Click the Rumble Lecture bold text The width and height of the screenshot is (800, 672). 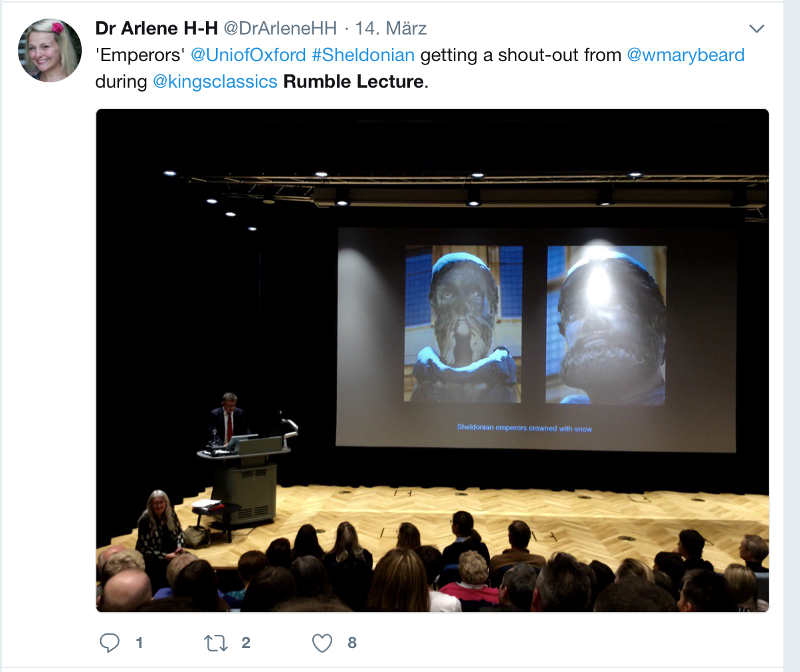353,81
